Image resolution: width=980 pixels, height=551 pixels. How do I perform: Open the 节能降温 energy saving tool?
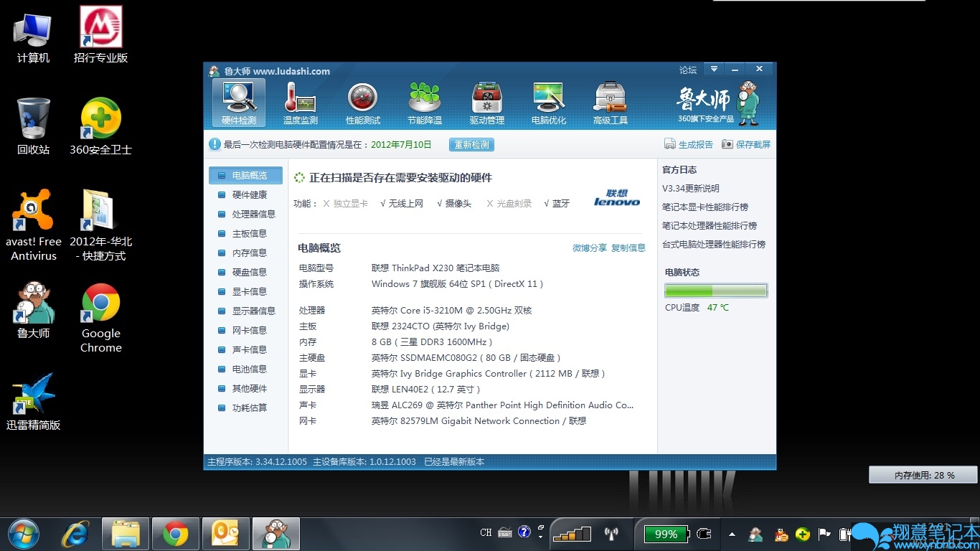pyautogui.click(x=425, y=103)
